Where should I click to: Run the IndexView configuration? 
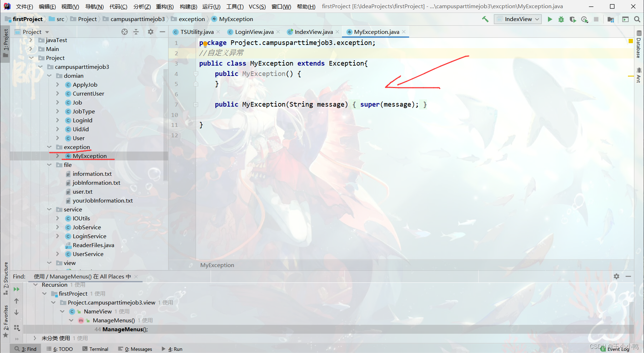tap(550, 19)
